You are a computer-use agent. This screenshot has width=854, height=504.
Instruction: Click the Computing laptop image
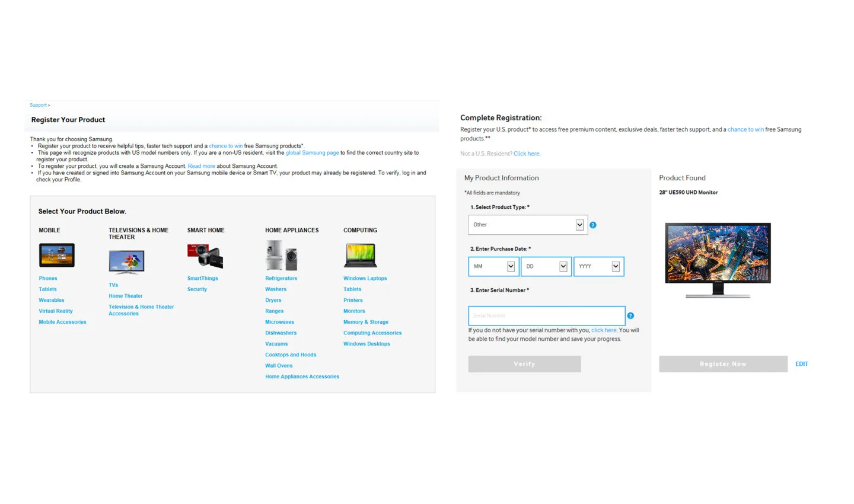pyautogui.click(x=361, y=256)
